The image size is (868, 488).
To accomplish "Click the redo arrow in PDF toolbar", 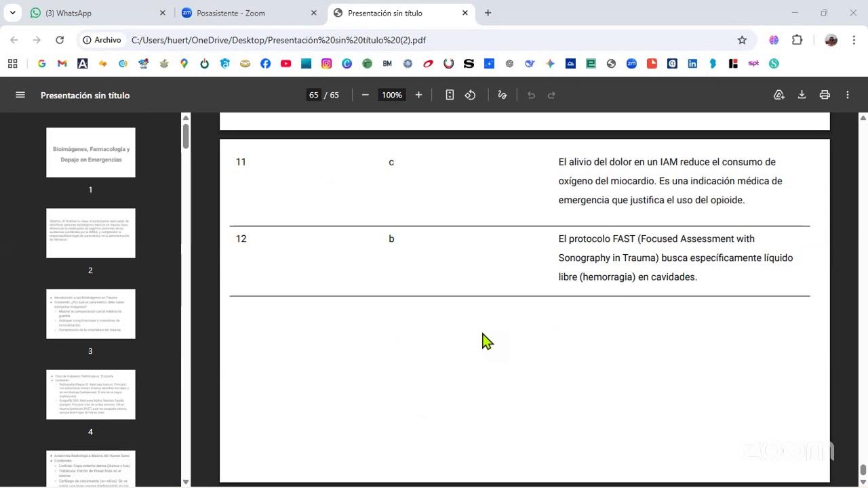I will 551,95.
